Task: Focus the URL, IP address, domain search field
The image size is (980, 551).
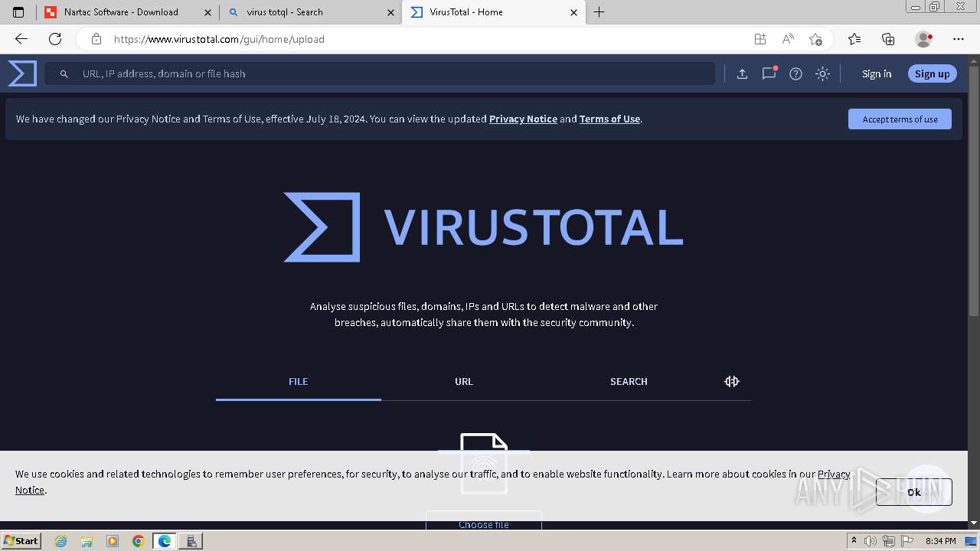Action: 380,73
